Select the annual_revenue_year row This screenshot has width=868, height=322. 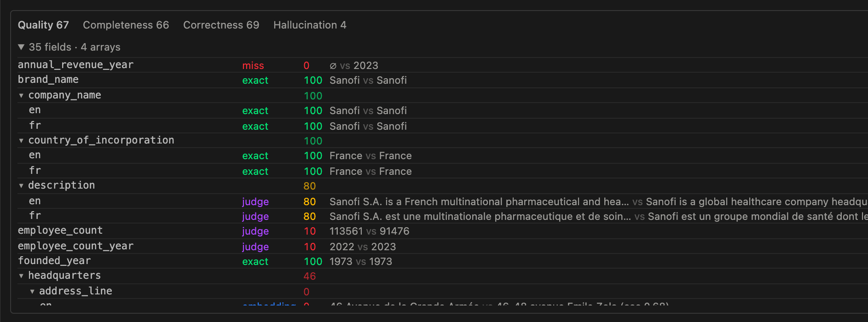pyautogui.click(x=443, y=65)
